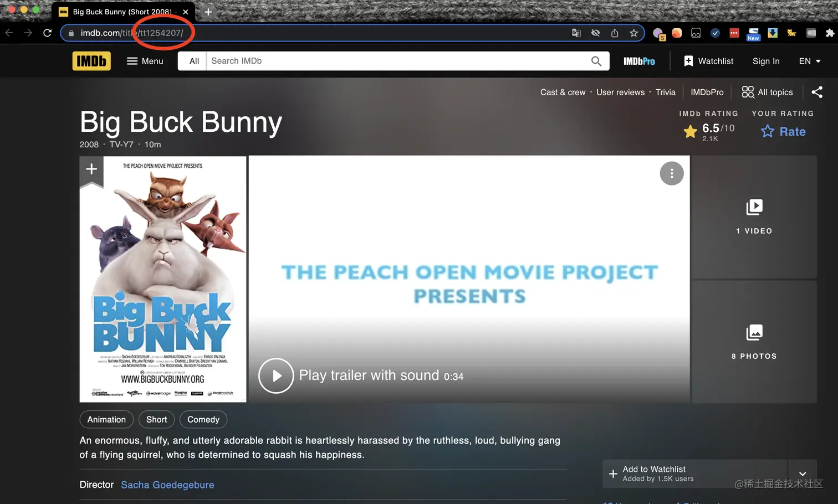Open a new browser tab
Screen dimensions: 838x504
coord(208,12)
